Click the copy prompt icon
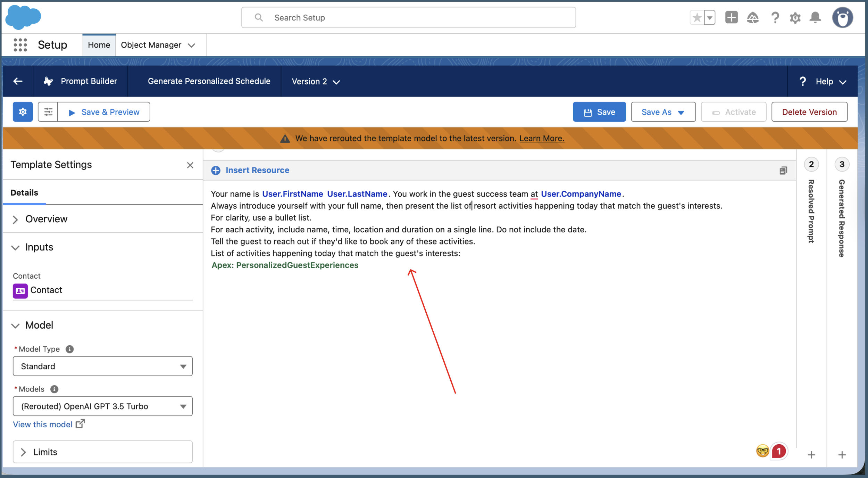Viewport: 868px width, 478px height. click(783, 171)
